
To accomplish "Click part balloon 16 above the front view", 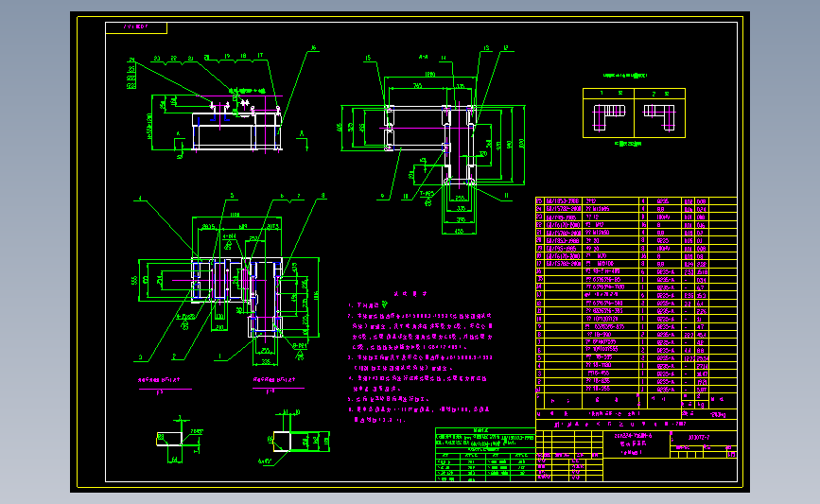I will (x=314, y=48).
